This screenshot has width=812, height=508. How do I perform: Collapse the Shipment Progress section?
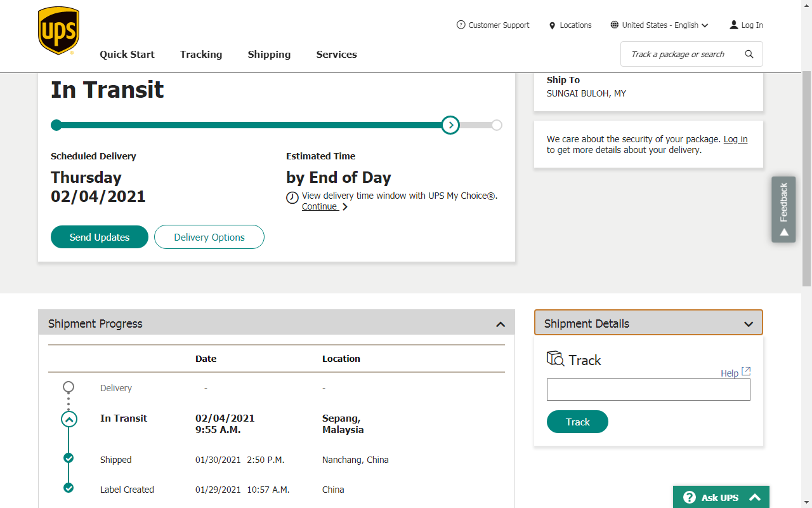(501, 324)
